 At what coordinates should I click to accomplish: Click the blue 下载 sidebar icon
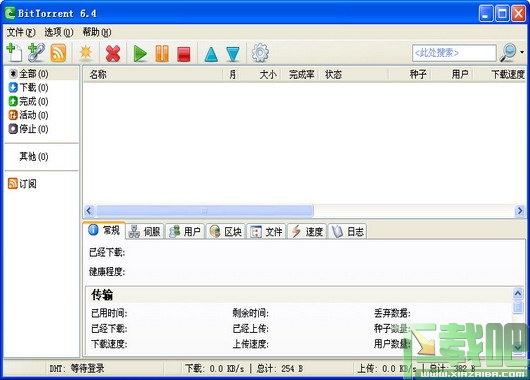coord(13,88)
